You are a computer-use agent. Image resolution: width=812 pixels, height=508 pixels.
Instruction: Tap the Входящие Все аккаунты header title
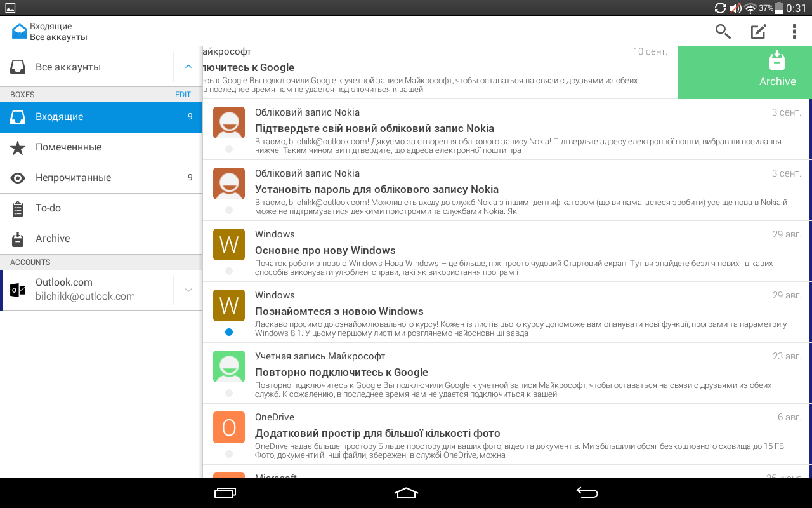point(58,32)
